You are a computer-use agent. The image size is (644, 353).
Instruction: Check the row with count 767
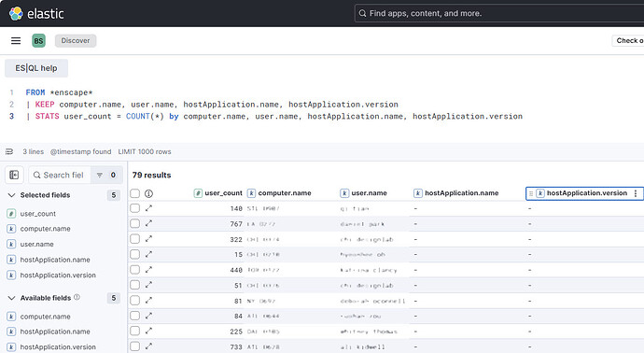pos(134,223)
